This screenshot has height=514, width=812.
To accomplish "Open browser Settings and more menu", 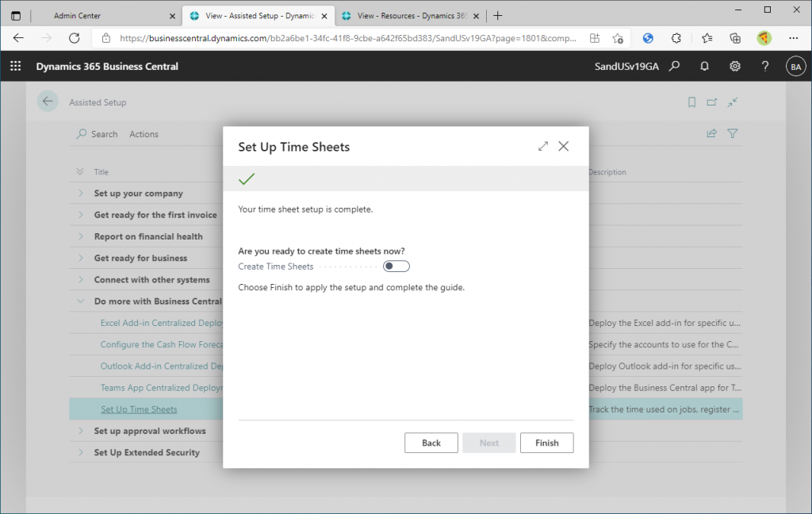I will (x=793, y=38).
